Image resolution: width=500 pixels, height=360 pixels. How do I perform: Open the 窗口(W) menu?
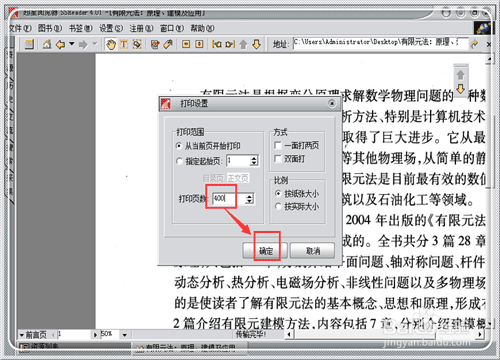[172, 29]
